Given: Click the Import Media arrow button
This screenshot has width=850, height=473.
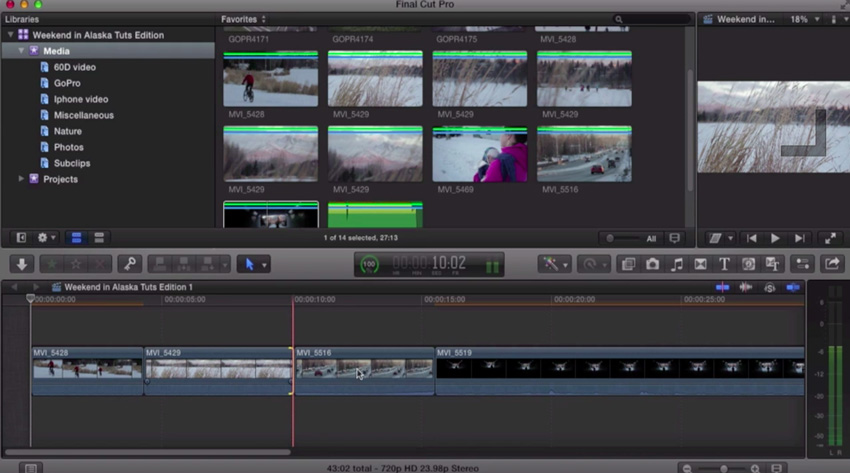Looking at the screenshot, I should click(x=21, y=264).
